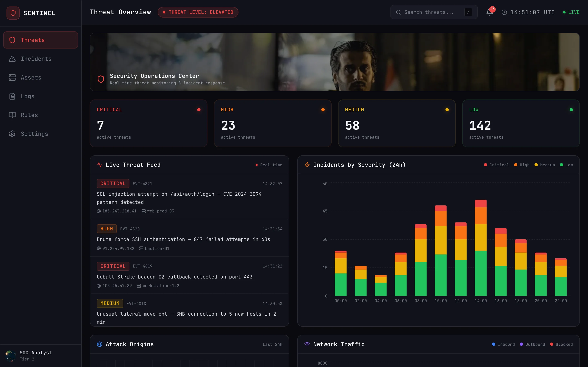This screenshot has width=588, height=367.
Task: Open event EVT-4821 SQL injection entry
Action: tap(189, 197)
